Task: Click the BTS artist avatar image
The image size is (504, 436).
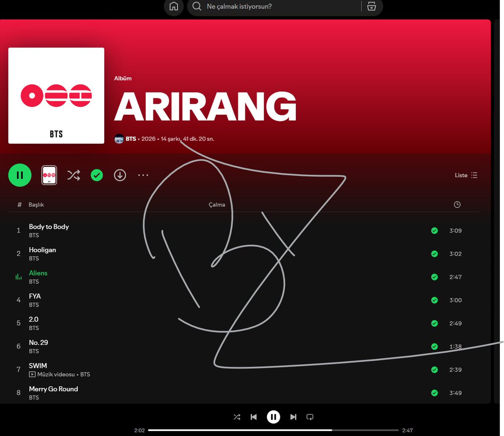Action: point(119,139)
